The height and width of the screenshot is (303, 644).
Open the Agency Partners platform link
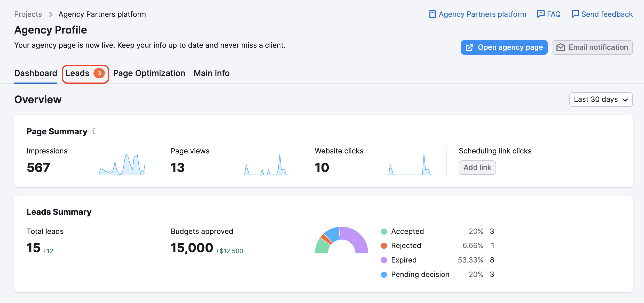(478, 14)
